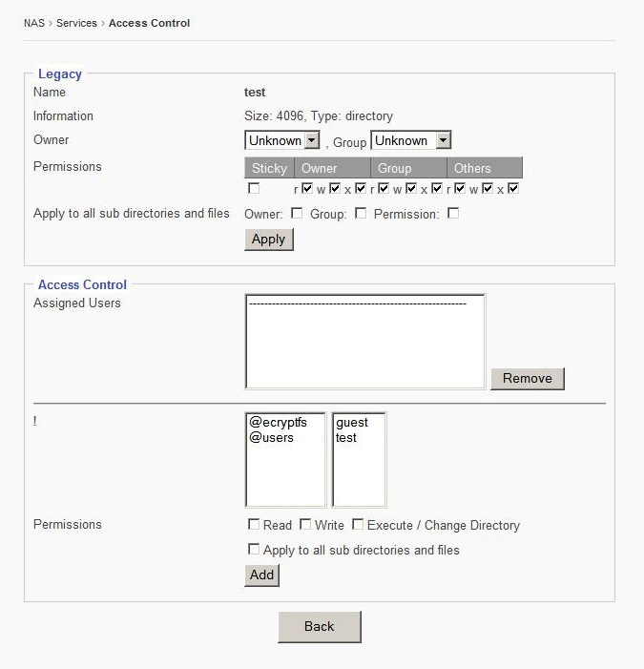Toggle the Sticky permission checkbox
This screenshot has height=669, width=644.
pyautogui.click(x=254, y=189)
